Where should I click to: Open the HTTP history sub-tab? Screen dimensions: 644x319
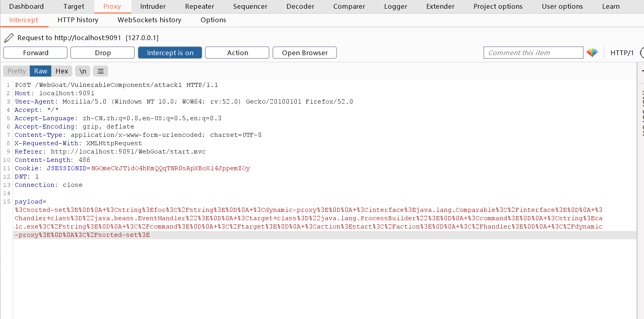(78, 20)
